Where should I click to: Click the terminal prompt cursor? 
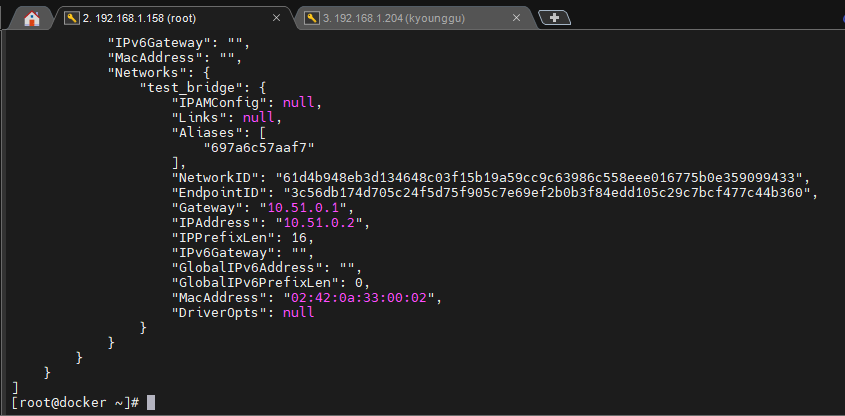[151, 402]
